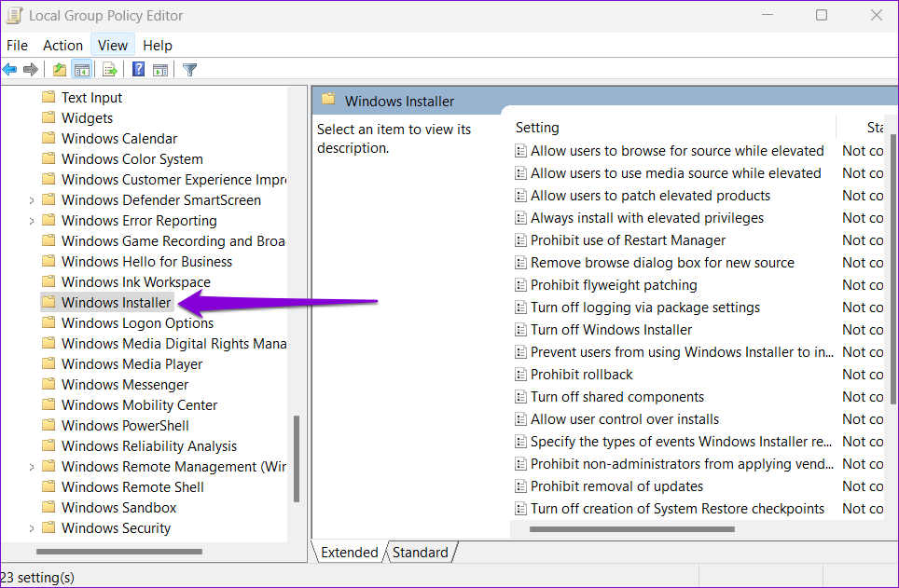Go up one level with folder icon
The height and width of the screenshot is (588, 899).
click(x=60, y=70)
